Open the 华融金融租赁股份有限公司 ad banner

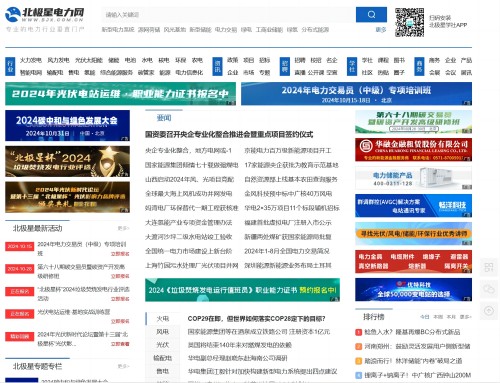413,150
